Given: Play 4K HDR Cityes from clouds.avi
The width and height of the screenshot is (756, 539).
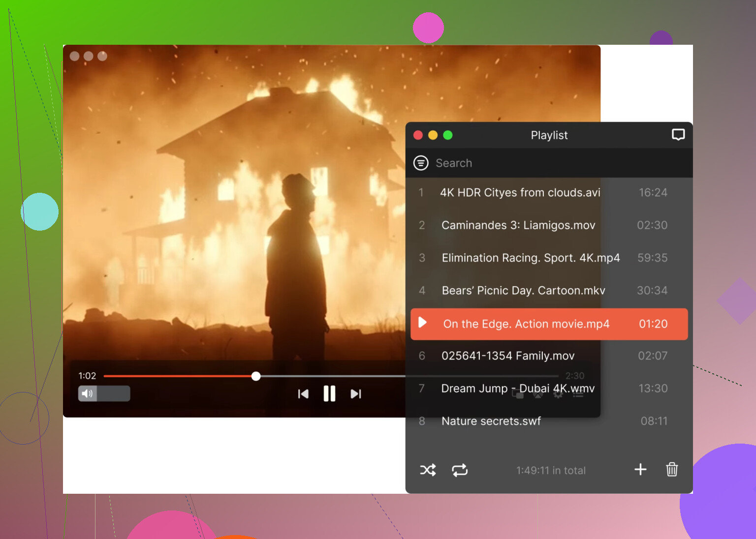Looking at the screenshot, I should (520, 192).
